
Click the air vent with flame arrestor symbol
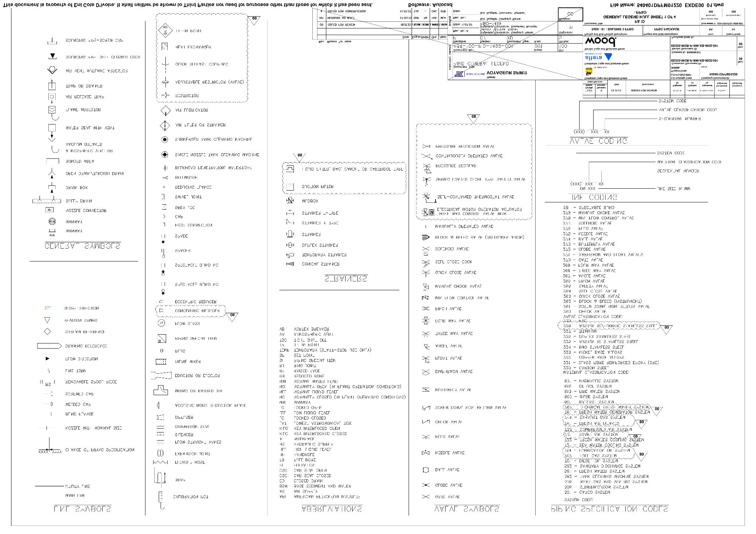click(52, 71)
